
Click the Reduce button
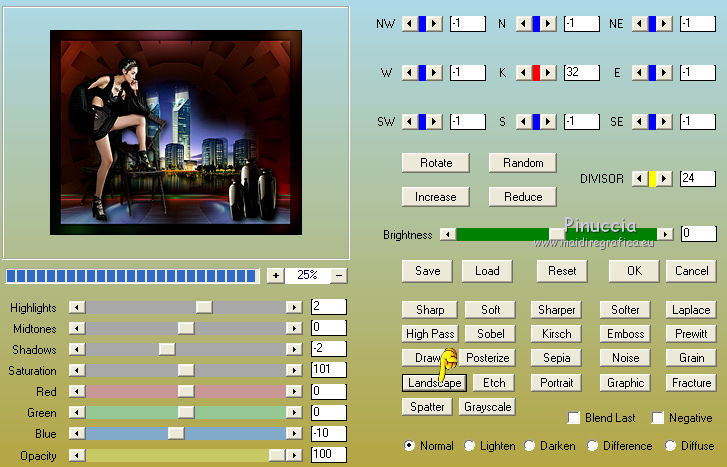[523, 197]
